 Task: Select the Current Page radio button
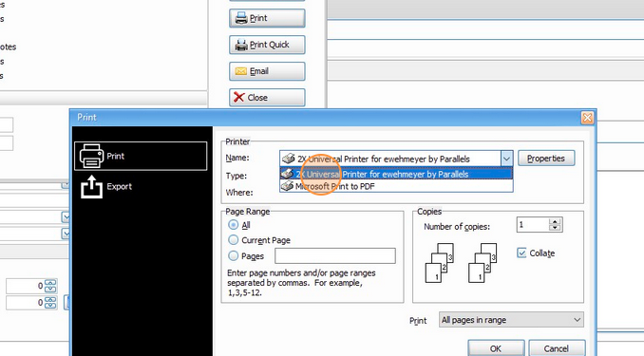pos(234,240)
